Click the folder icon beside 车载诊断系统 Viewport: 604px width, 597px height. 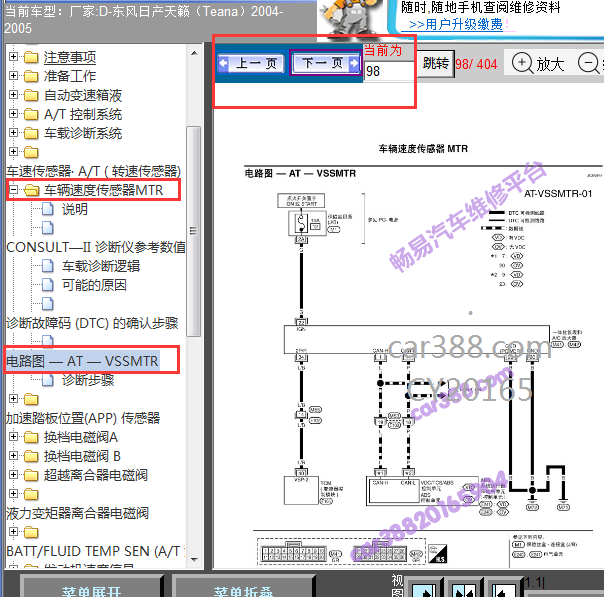pos(31,133)
